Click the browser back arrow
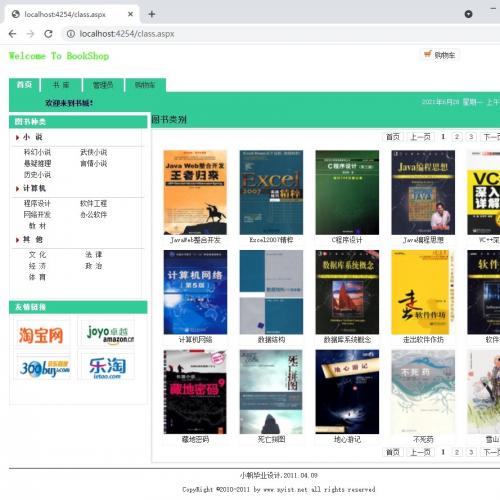Screen dimensions: 500x500 tap(12, 34)
